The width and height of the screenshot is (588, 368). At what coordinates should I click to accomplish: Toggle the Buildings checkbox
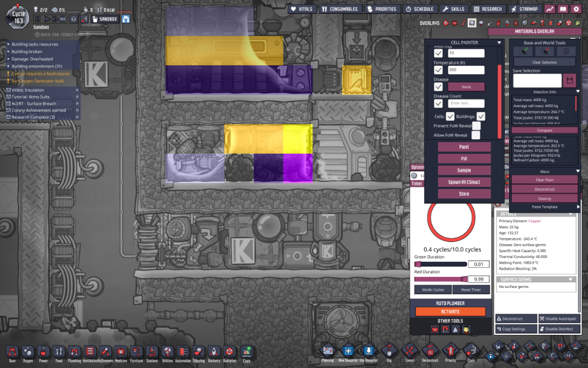pyautogui.click(x=481, y=116)
